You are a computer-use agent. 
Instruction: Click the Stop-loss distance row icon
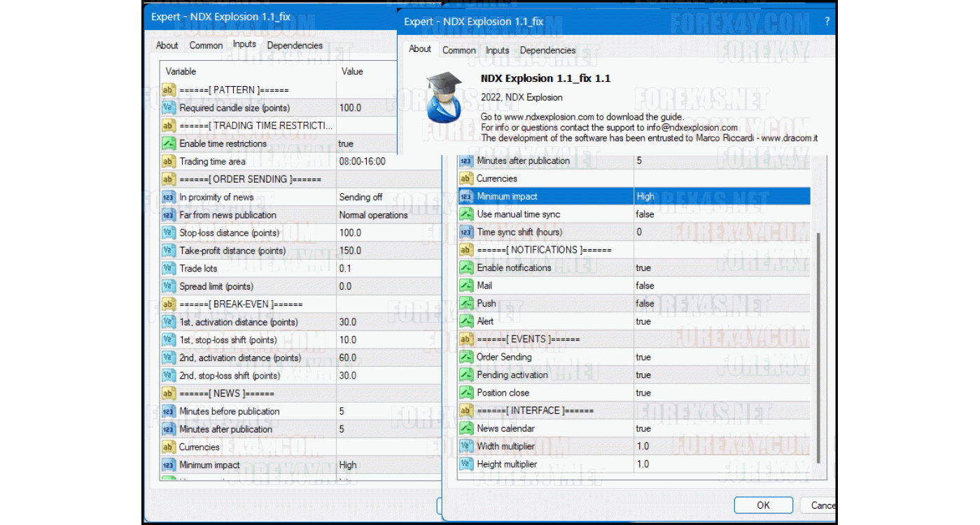click(x=168, y=233)
